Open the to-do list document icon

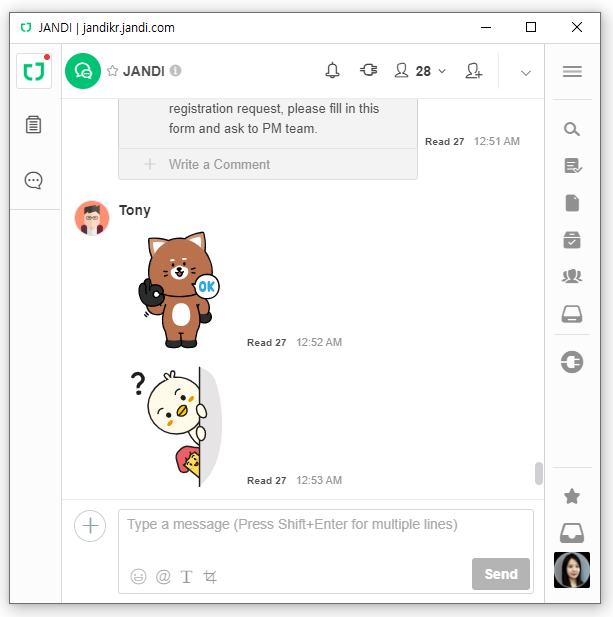pos(572,166)
